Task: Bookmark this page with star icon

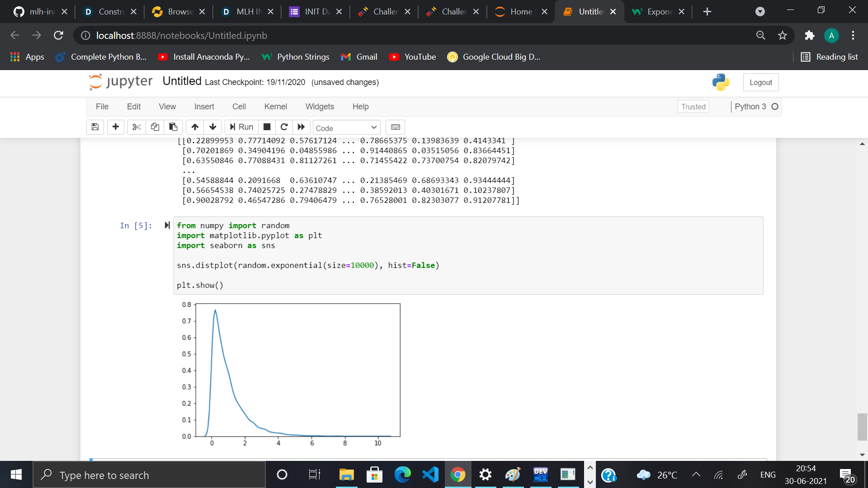Action: [x=783, y=35]
